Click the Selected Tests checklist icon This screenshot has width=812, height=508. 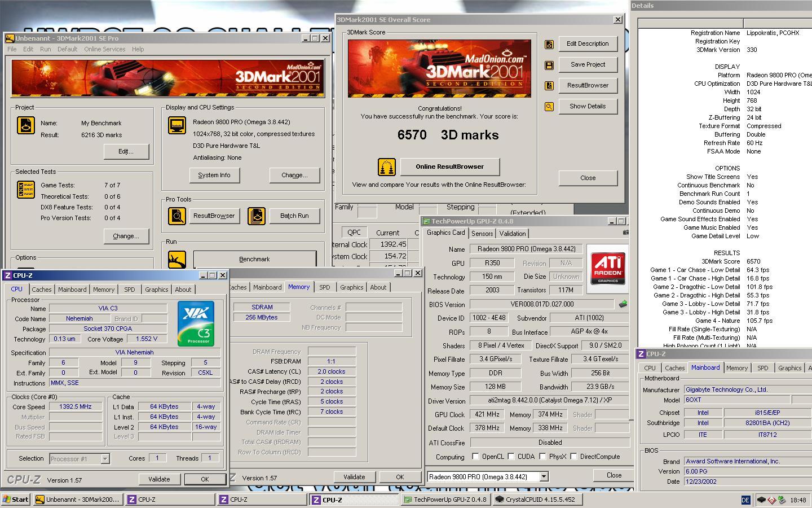(x=25, y=190)
